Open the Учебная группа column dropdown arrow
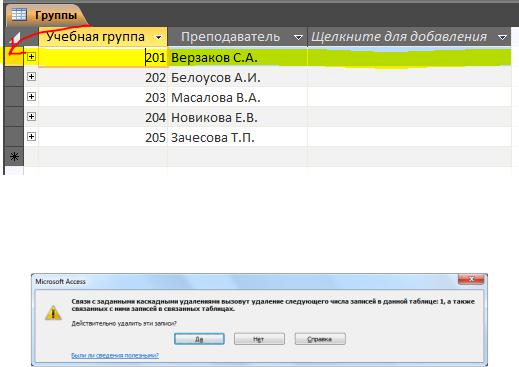This screenshot has height=367, width=519. pos(159,37)
